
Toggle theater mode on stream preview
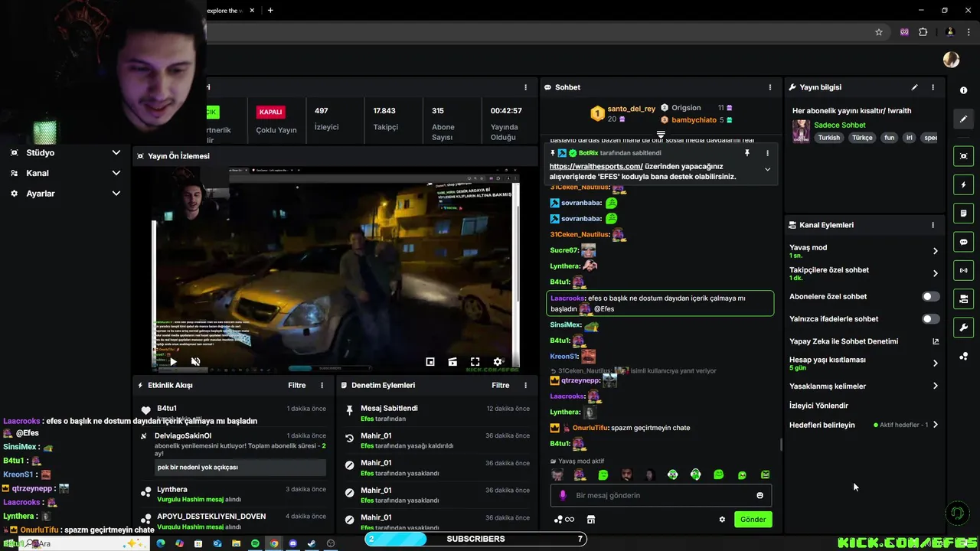point(452,362)
